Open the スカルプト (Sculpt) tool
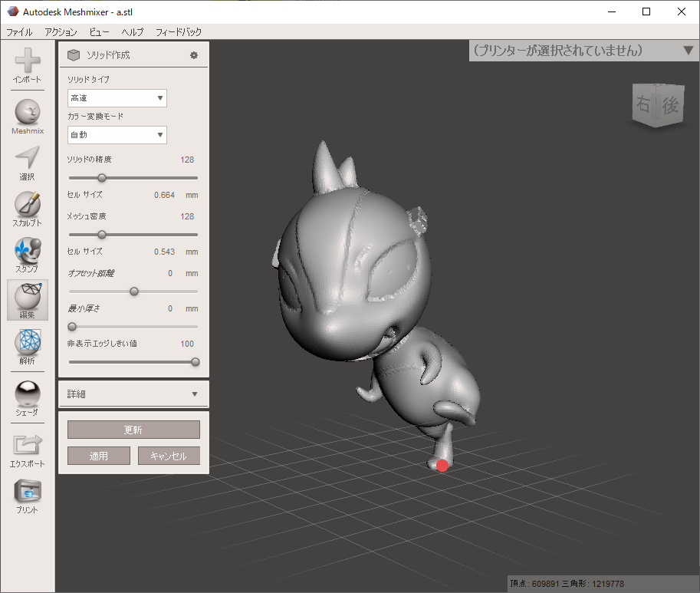The width and height of the screenshot is (700, 593). tap(28, 209)
